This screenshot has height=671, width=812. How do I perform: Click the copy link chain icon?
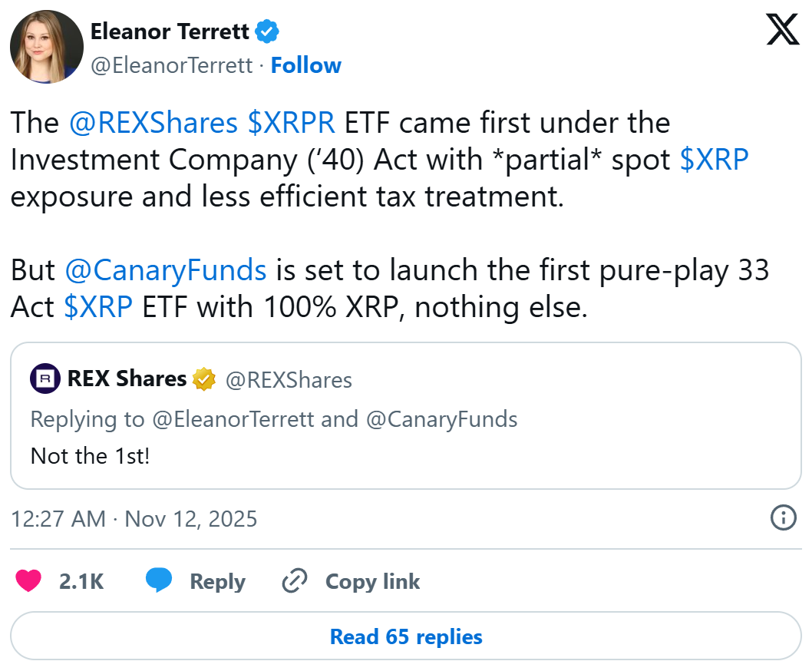pyautogui.click(x=295, y=581)
